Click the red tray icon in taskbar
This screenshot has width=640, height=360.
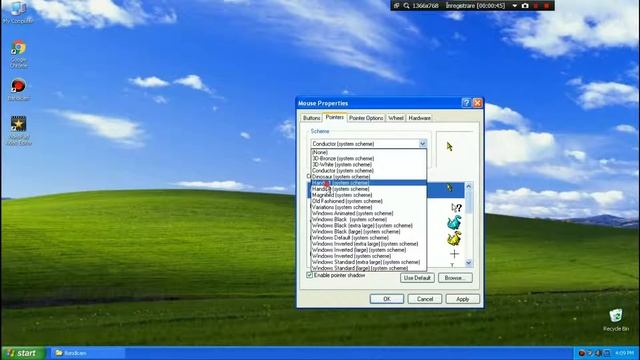582,353
